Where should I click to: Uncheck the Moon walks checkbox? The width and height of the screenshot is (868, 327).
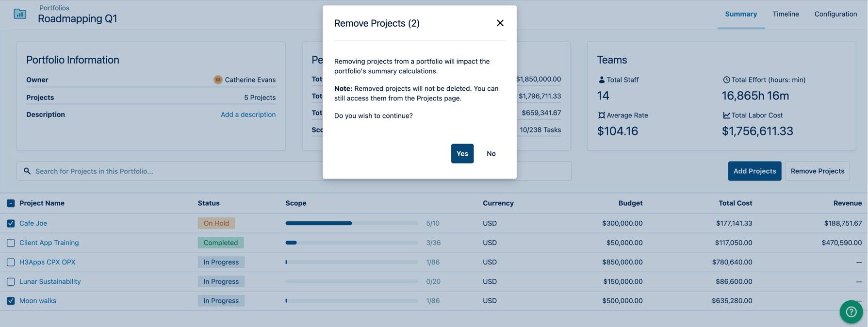pyautogui.click(x=11, y=301)
